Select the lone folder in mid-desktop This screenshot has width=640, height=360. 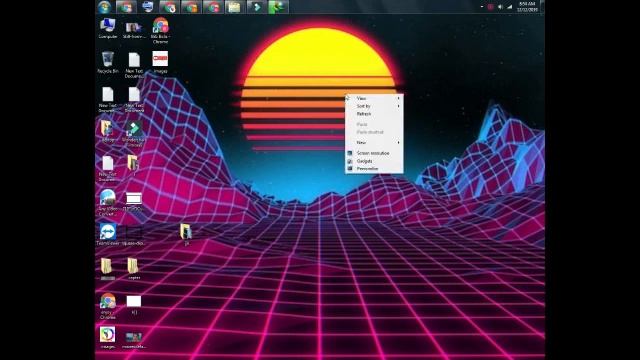coord(186,234)
